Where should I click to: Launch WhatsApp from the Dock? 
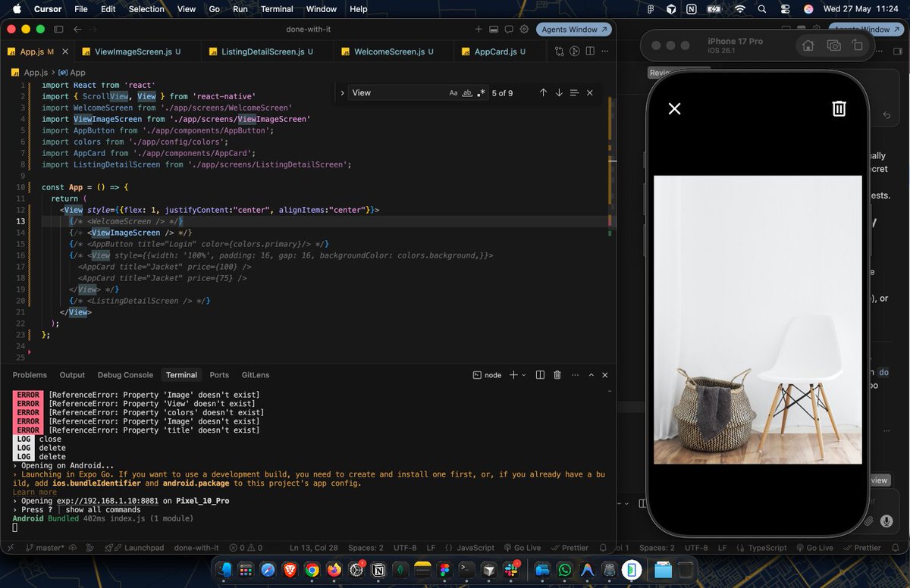[x=564, y=569]
